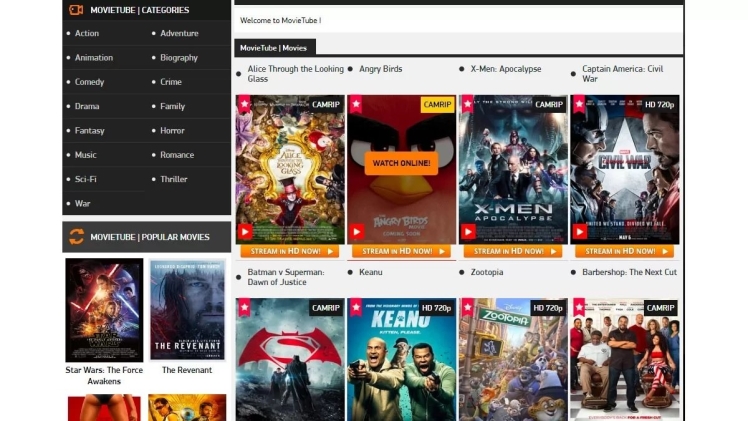
Task: Click CAMRIP badge on X-Men Apocalypse poster
Action: click(x=549, y=104)
